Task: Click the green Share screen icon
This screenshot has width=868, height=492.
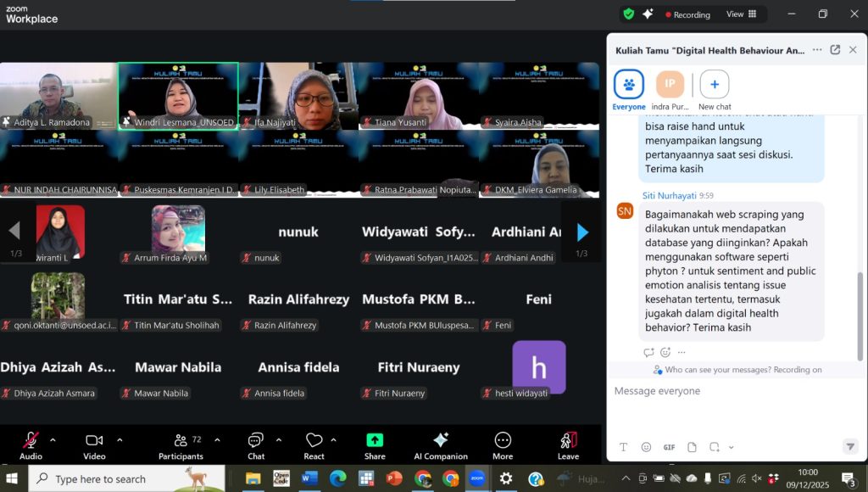Action: [x=375, y=440]
